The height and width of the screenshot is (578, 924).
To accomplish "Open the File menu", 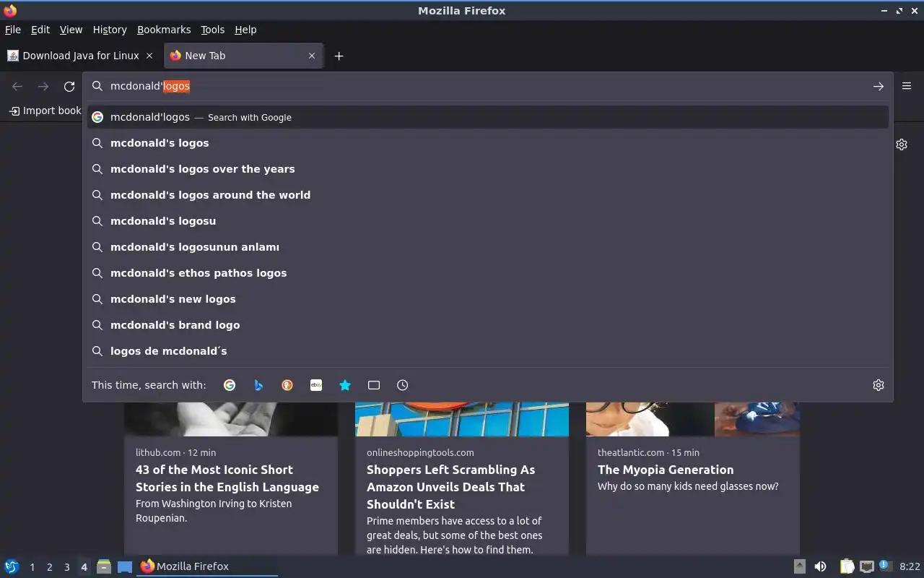I will [x=13, y=30].
